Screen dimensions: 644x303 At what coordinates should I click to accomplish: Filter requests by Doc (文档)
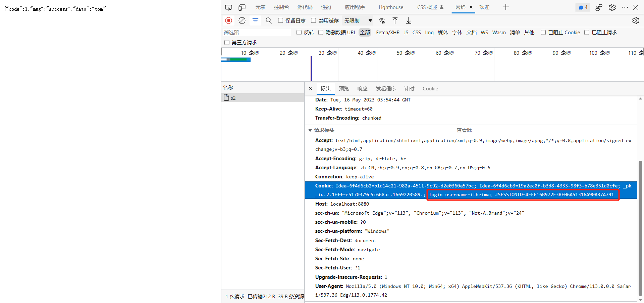[472, 33]
